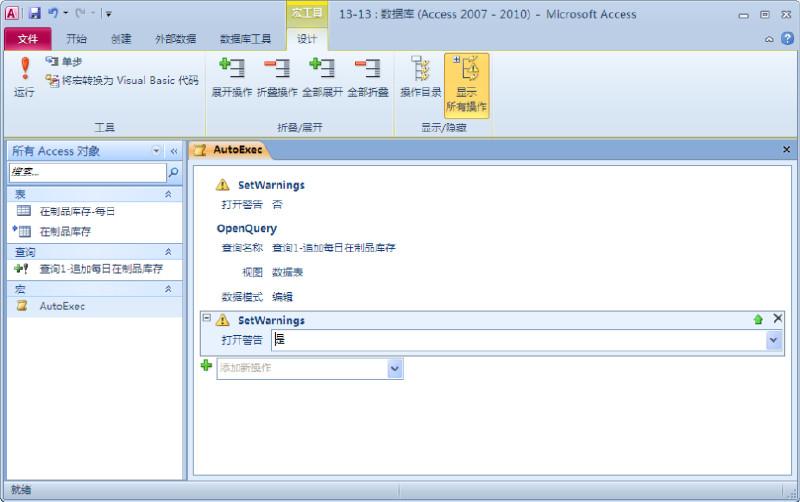Switch to the 创建 ribbon tab
Viewport: 800px width, 502px height.
(x=121, y=39)
